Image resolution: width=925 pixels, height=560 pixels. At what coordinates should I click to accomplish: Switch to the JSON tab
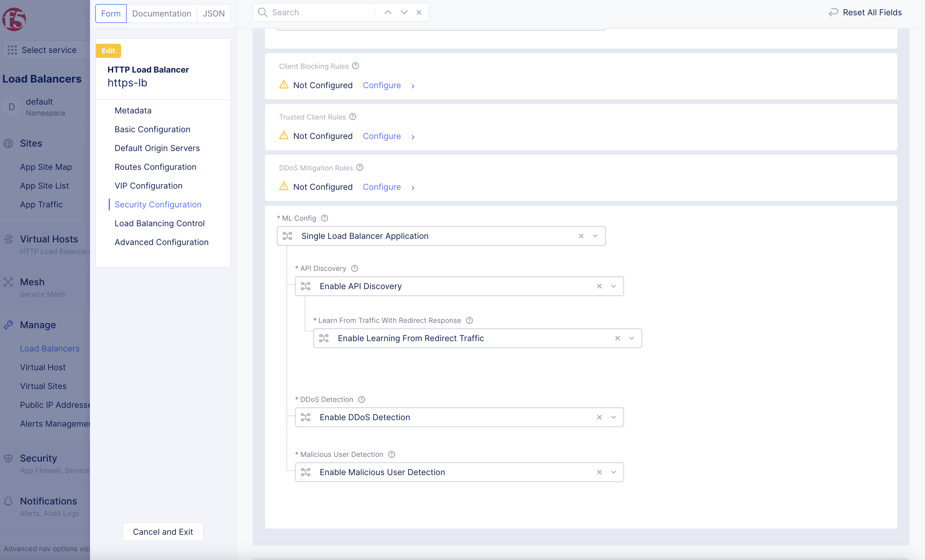pyautogui.click(x=214, y=14)
